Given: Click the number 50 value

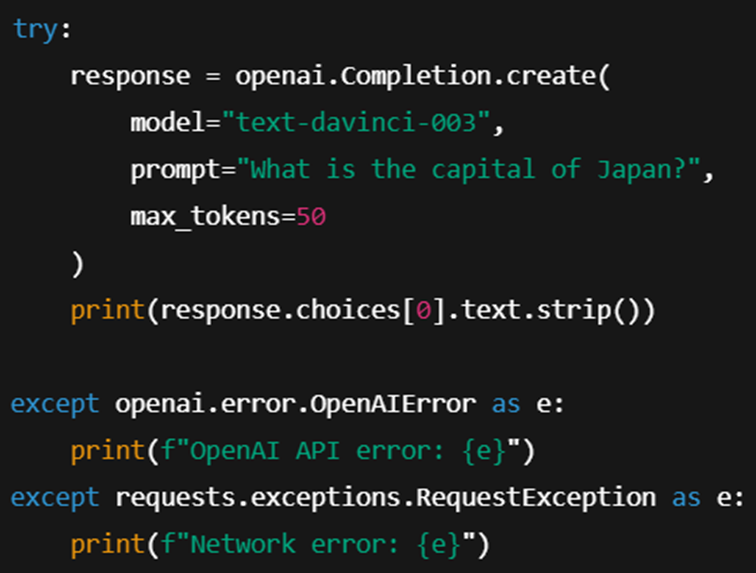Looking at the screenshot, I should pos(311,217).
